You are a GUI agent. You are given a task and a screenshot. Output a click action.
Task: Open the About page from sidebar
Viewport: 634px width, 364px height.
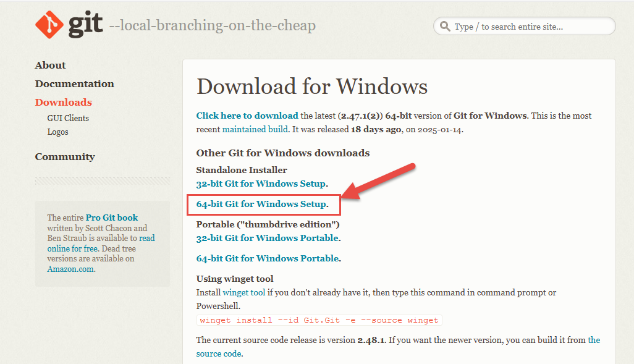(50, 66)
